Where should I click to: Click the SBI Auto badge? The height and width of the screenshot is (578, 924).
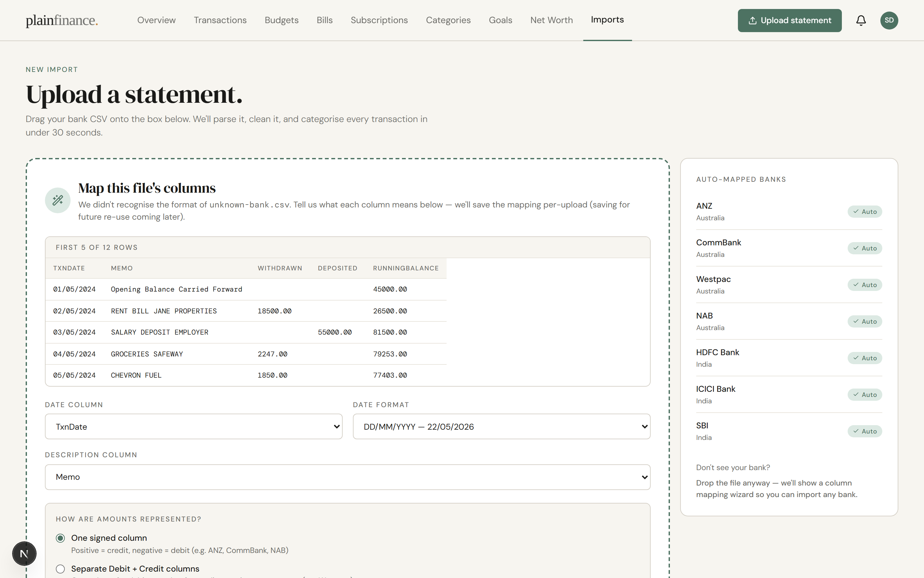click(864, 431)
